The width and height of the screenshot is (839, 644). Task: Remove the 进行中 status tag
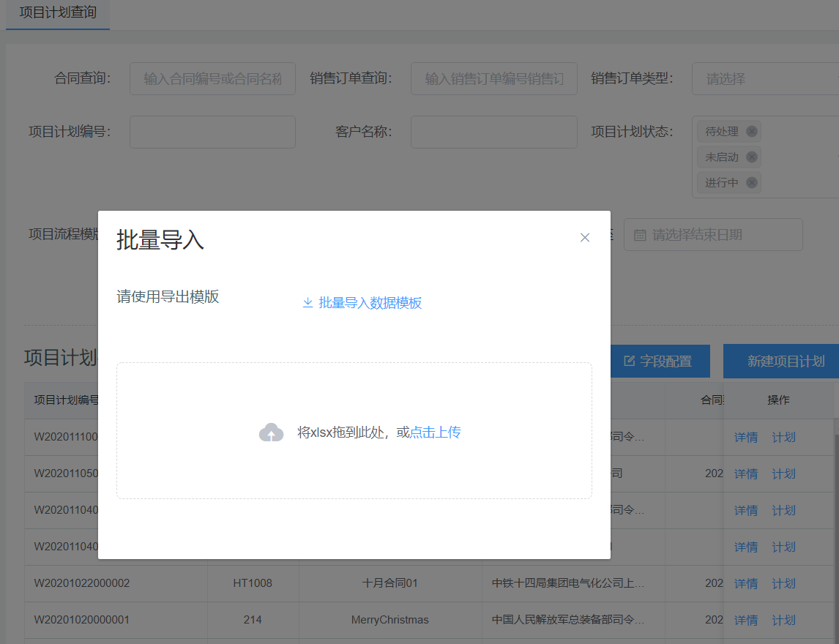click(751, 183)
